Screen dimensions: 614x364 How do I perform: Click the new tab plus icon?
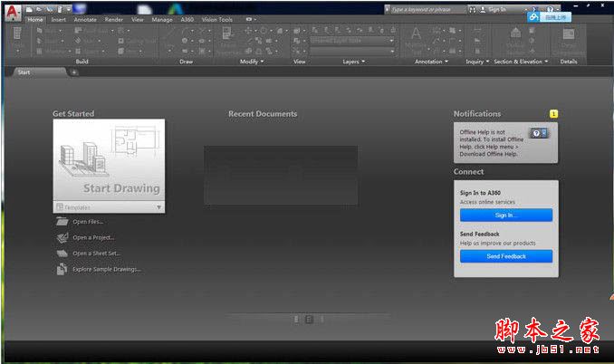74,71
